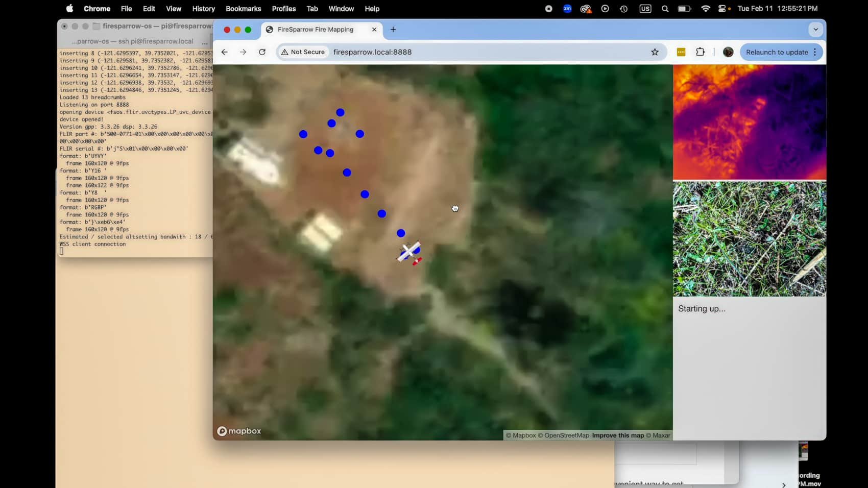868x488 pixels.
Task: Click the browser back arrow
Action: tap(224, 52)
